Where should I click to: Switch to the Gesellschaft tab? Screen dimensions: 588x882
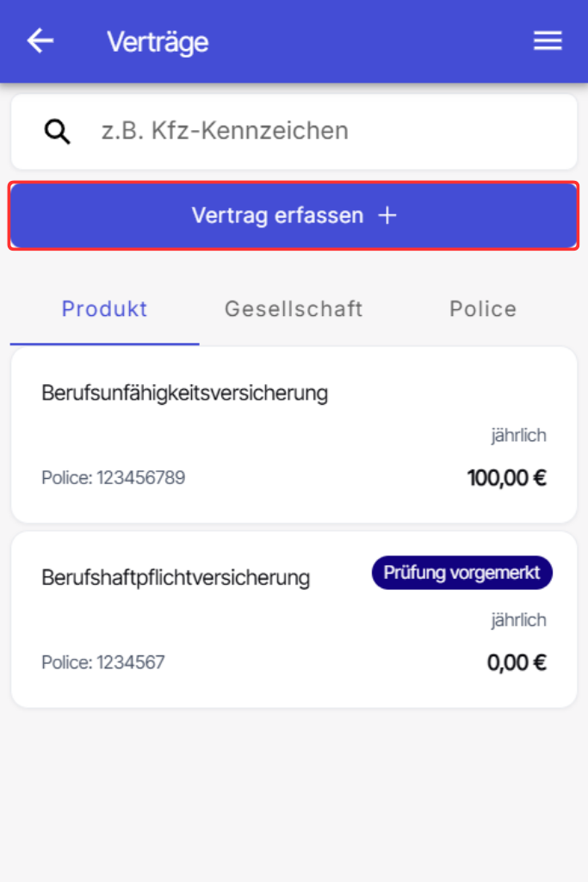click(294, 309)
